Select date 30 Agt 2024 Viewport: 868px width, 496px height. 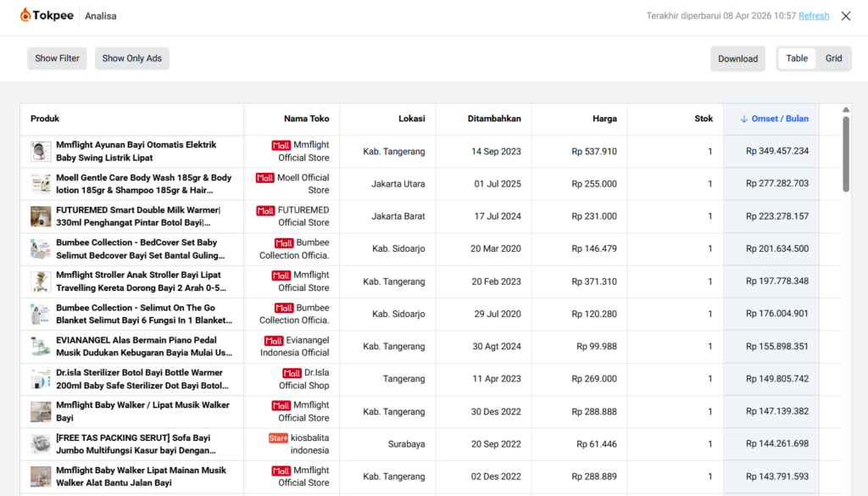click(497, 347)
